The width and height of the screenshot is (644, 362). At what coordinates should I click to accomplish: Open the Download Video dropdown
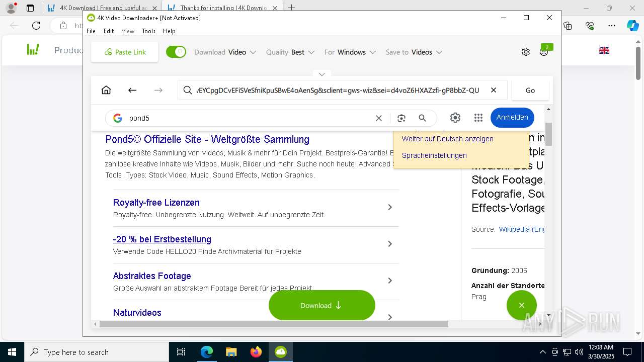click(225, 52)
